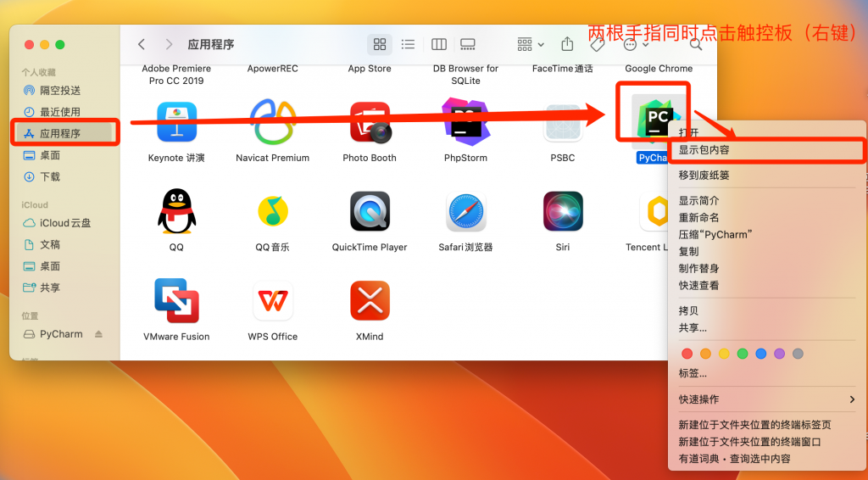Click the QuickTime Player icon
868x480 pixels.
click(370, 211)
